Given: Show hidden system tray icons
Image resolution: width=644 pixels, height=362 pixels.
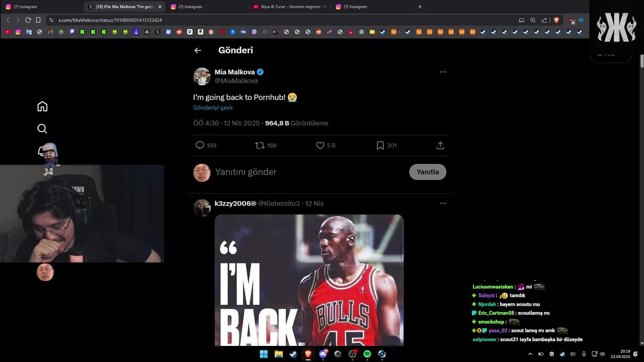Looking at the screenshot, I should pyautogui.click(x=530, y=354).
